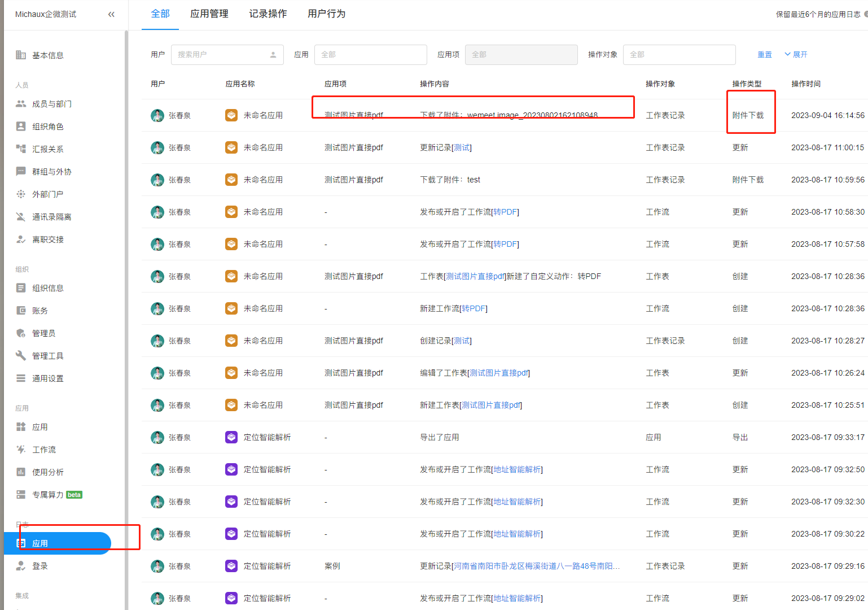Switch to the 应用管理 tab
Viewport: 868px width, 610px height.
click(x=209, y=14)
